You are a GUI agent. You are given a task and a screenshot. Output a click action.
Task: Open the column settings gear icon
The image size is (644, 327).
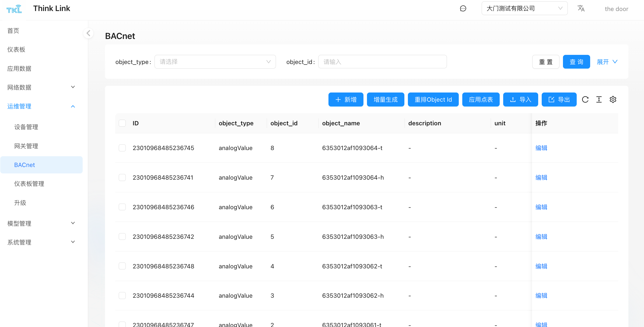tap(613, 99)
